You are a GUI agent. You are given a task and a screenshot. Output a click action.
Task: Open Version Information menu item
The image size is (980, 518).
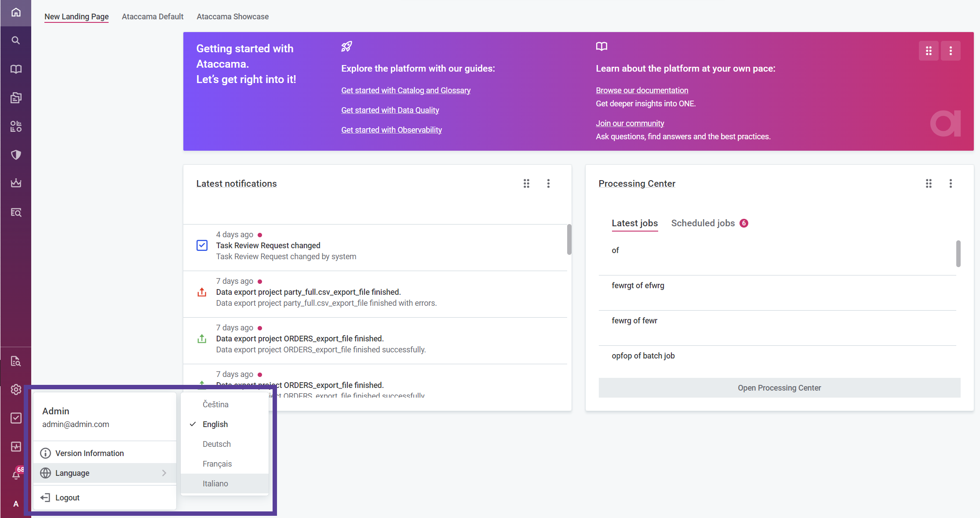105,453
